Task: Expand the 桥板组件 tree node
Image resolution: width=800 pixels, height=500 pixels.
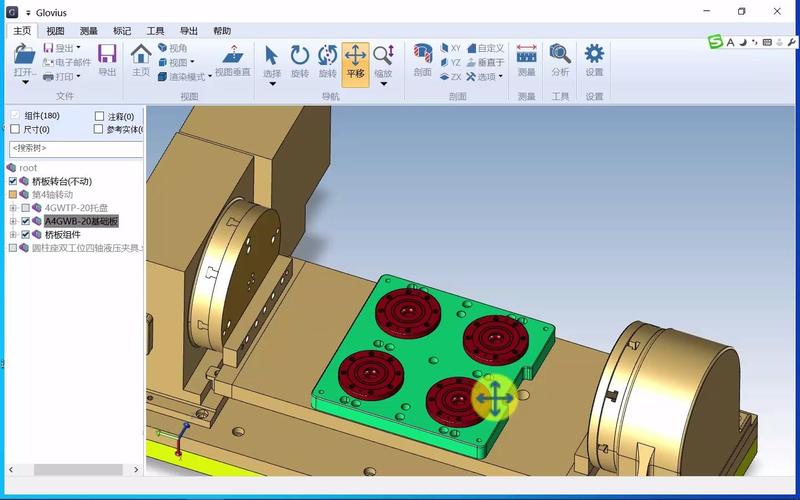Action: pyautogui.click(x=13, y=235)
